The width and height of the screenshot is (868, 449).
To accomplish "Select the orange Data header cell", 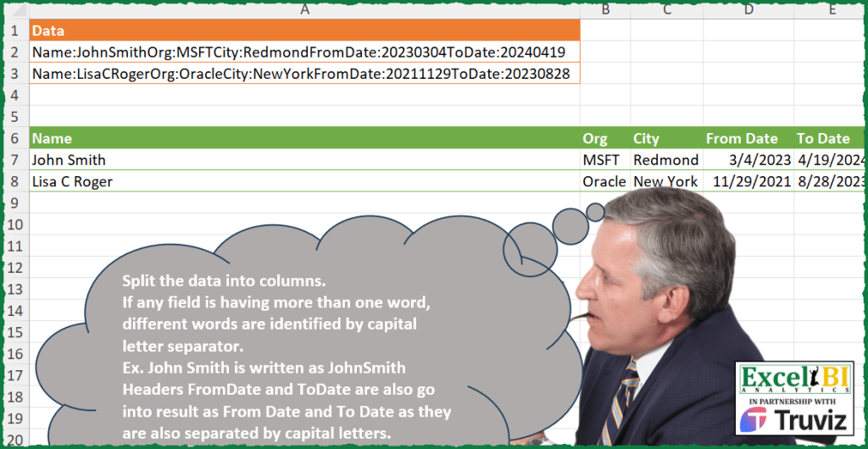I will pyautogui.click(x=304, y=30).
